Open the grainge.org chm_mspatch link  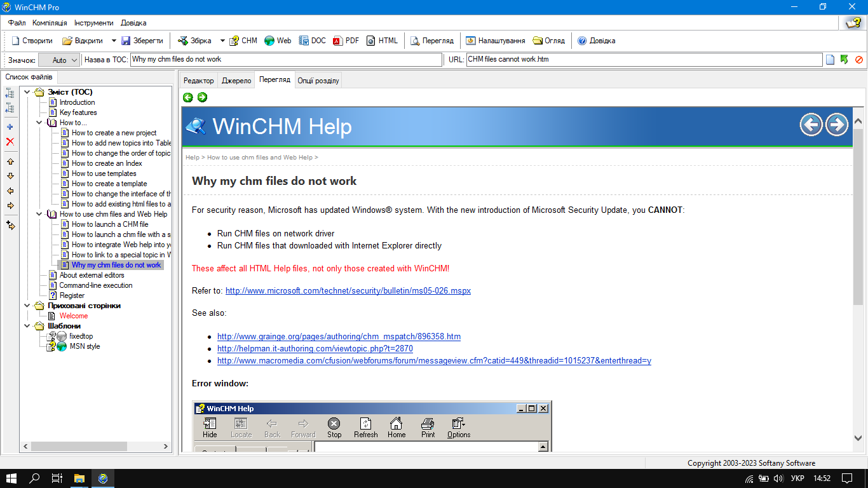click(339, 337)
